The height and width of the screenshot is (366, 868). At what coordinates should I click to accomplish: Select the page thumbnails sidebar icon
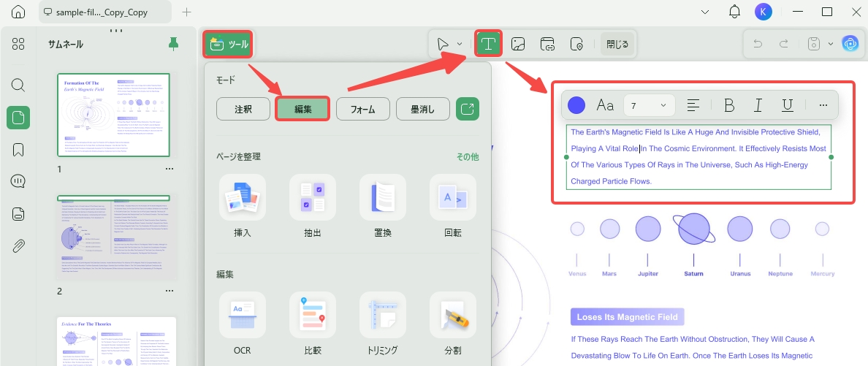pos(18,118)
